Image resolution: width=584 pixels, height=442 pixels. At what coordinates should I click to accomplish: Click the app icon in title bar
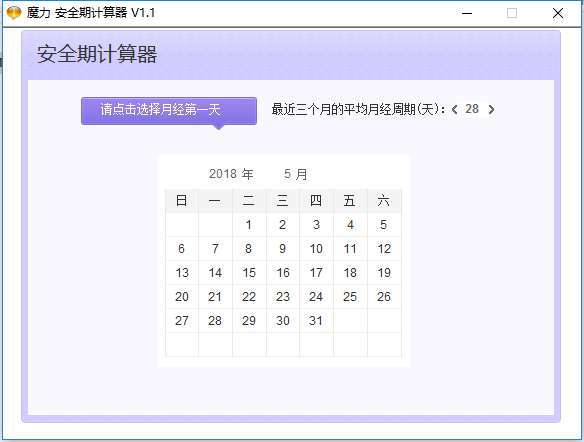click(x=14, y=13)
